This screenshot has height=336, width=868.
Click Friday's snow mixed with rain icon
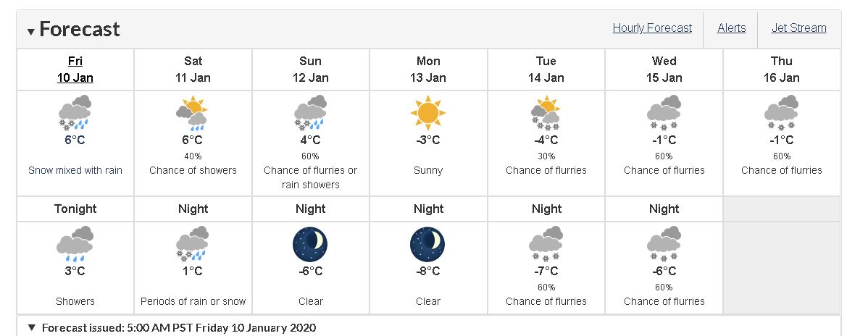[75, 113]
